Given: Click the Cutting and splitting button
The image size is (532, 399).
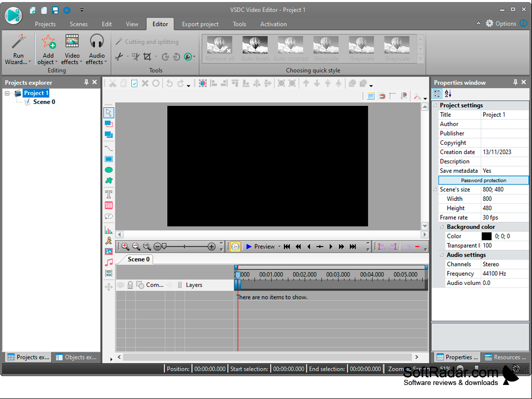Looking at the screenshot, I should point(147,42).
